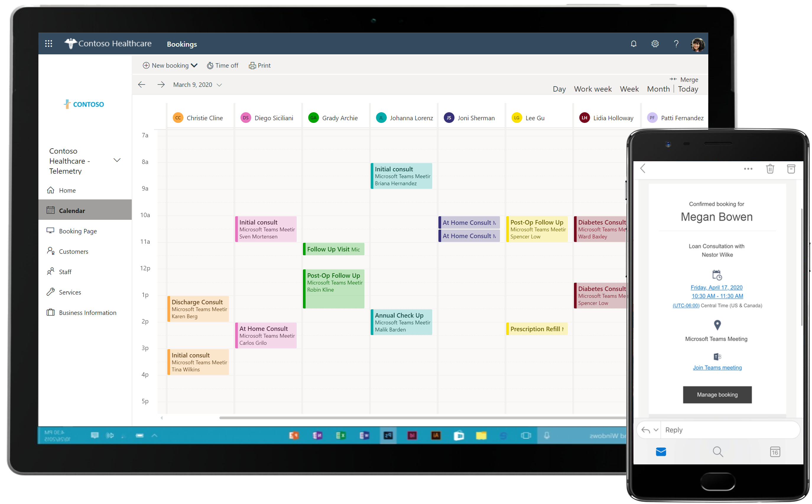Select the Work Week view tab
812x504 pixels.
[x=593, y=89]
